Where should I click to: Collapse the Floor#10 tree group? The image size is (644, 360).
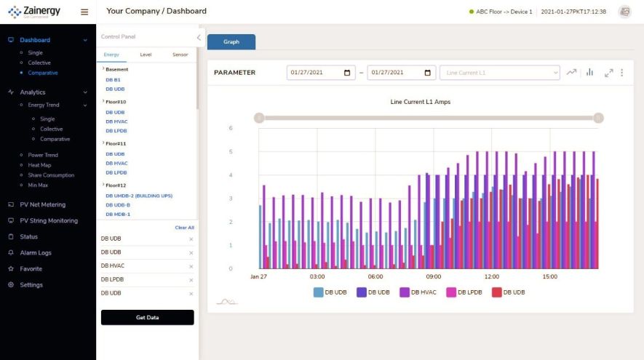pos(103,101)
